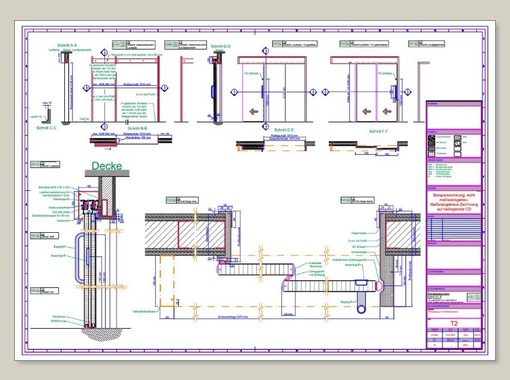Select the small logo box in title block
This screenshot has width=510, height=380.
click(473, 297)
